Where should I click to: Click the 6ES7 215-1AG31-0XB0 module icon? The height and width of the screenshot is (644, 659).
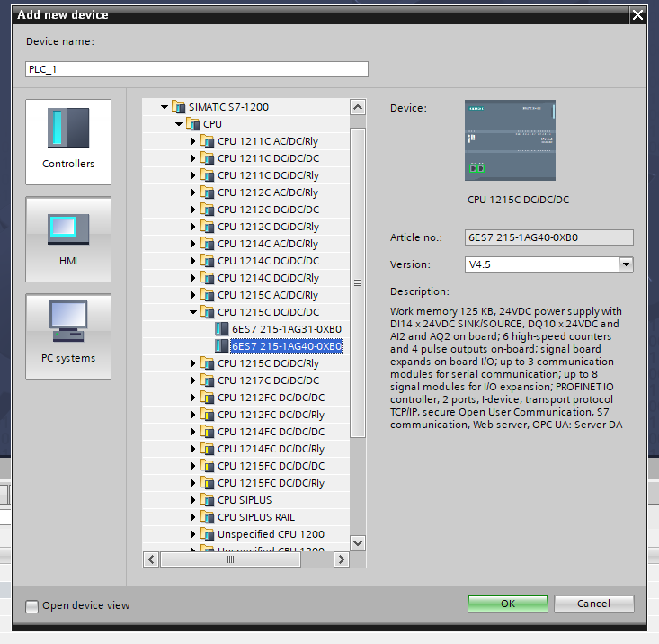click(x=221, y=329)
